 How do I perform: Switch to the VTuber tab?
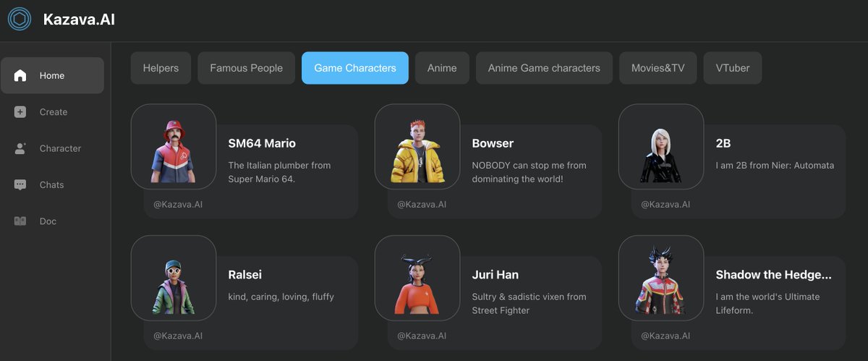click(733, 68)
